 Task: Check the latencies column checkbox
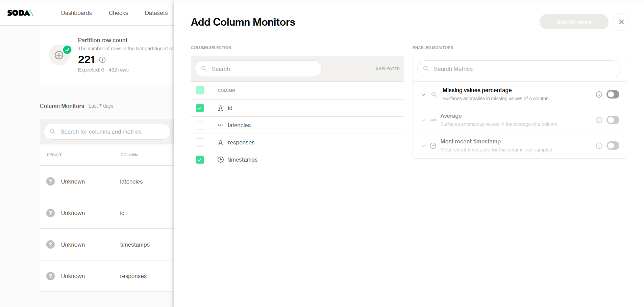click(x=200, y=125)
